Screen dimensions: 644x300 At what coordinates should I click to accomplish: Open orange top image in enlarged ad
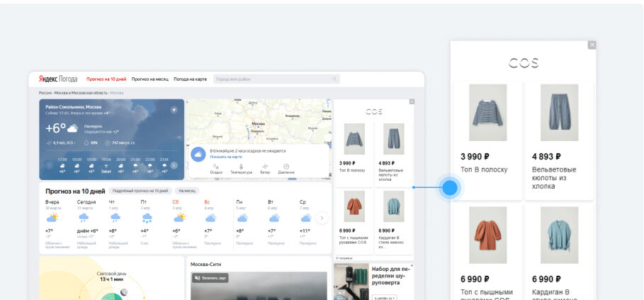click(488, 235)
